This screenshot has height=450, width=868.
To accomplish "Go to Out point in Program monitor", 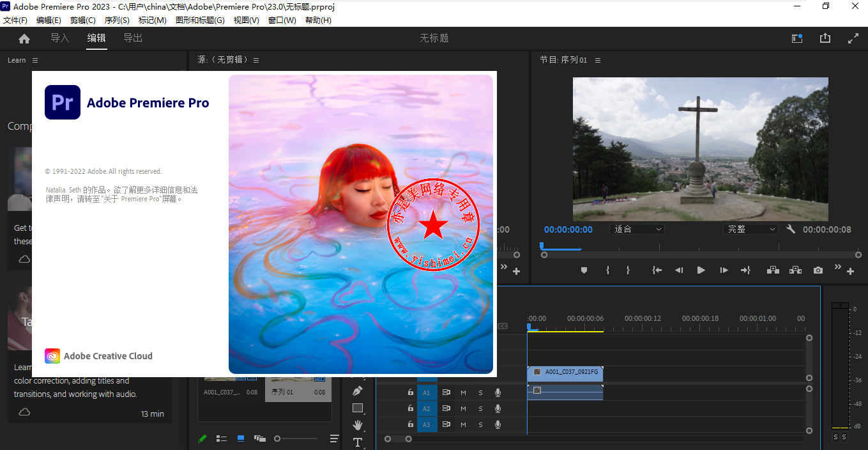I will [x=745, y=270].
